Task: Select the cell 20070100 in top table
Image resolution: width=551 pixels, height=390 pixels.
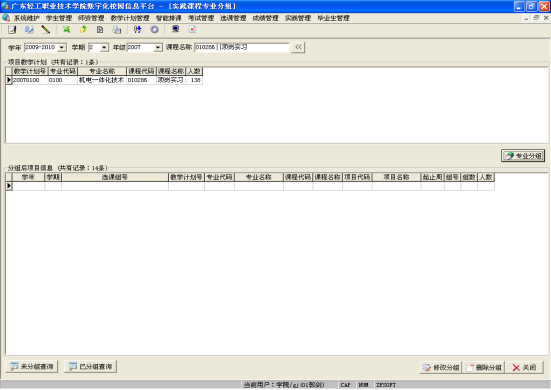Action: (30, 80)
